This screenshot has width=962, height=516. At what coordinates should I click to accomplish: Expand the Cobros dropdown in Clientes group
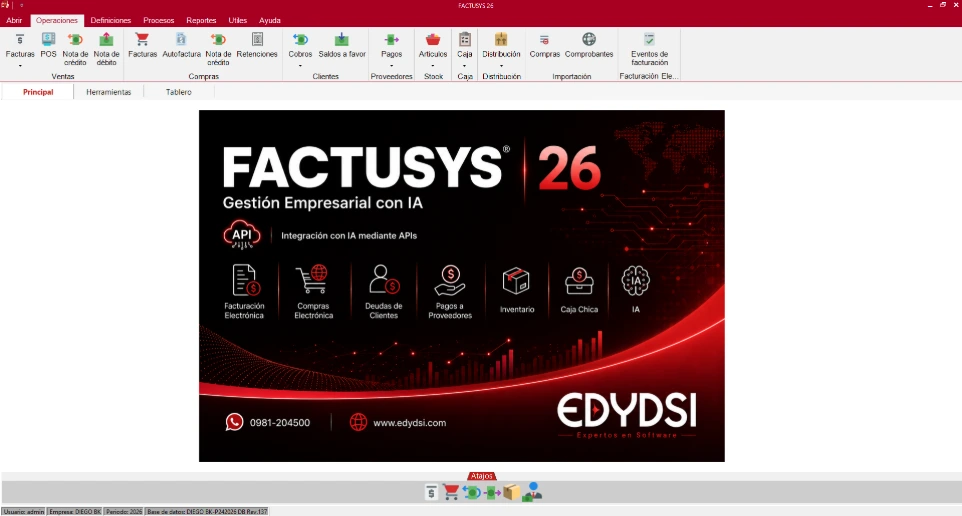pyautogui.click(x=300, y=66)
